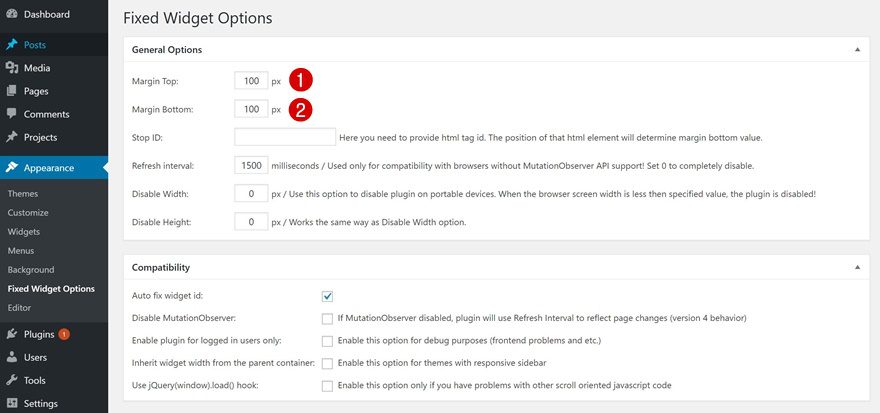Click the Tools wrench icon

(12, 380)
